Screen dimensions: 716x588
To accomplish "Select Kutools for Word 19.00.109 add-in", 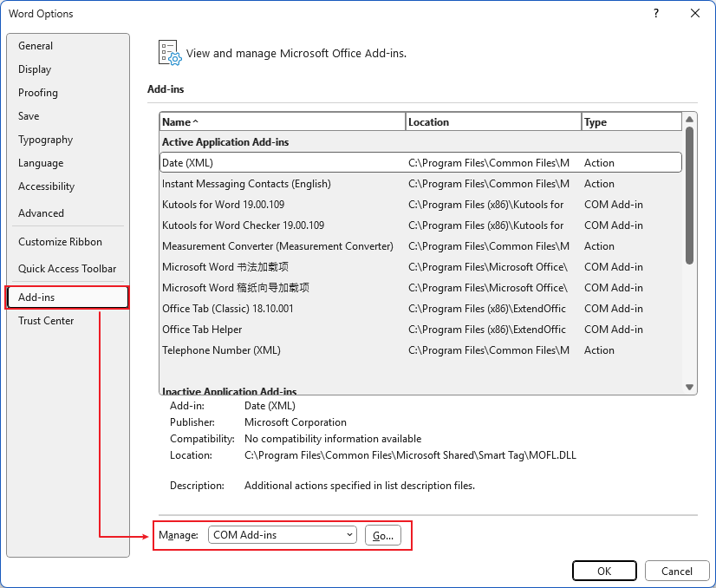I will [223, 205].
